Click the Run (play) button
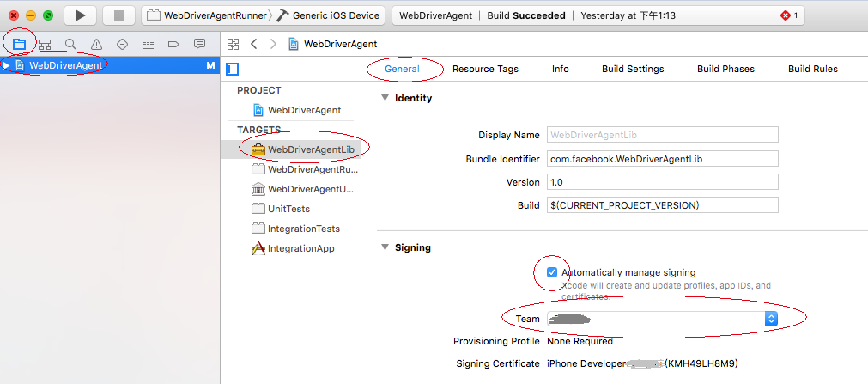The image size is (868, 384). tap(80, 15)
